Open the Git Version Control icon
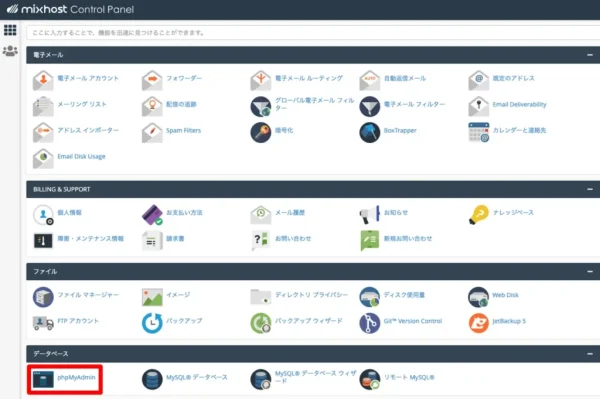 pos(370,323)
